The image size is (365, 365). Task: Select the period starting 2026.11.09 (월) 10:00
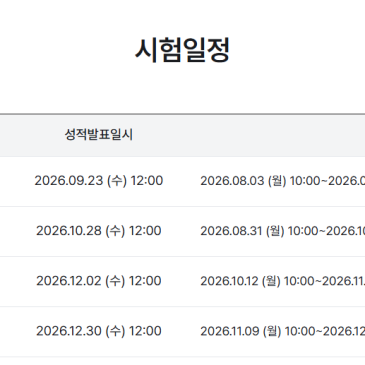point(283,331)
